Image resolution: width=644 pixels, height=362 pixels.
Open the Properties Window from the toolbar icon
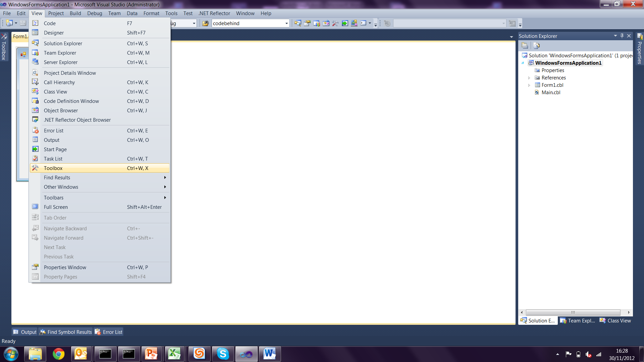coord(307,23)
